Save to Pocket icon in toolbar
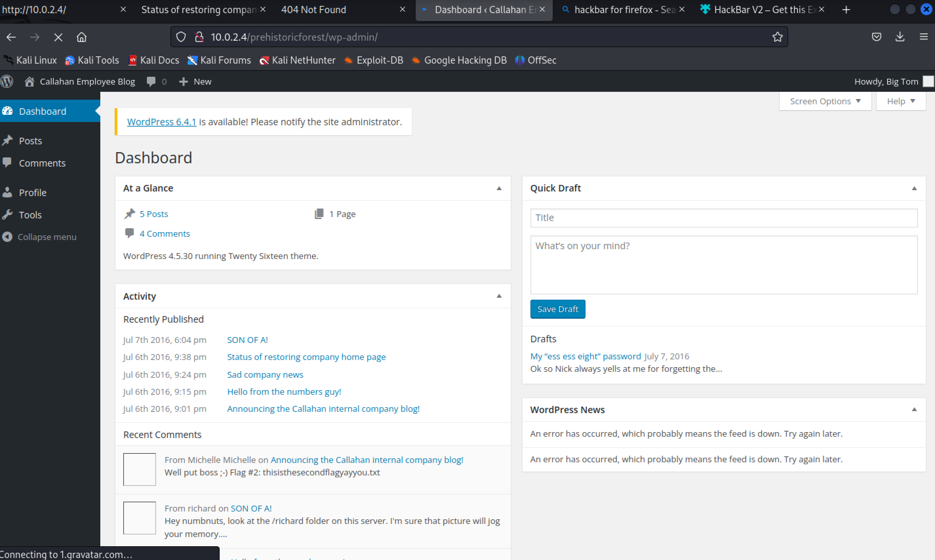Screen dimensions: 935x560 point(877,37)
